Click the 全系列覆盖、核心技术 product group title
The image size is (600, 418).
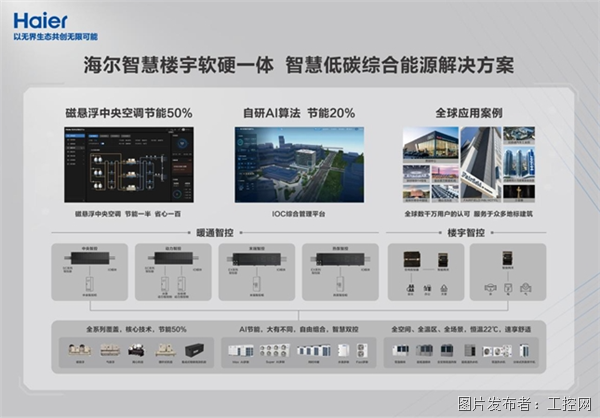pyautogui.click(x=130, y=328)
